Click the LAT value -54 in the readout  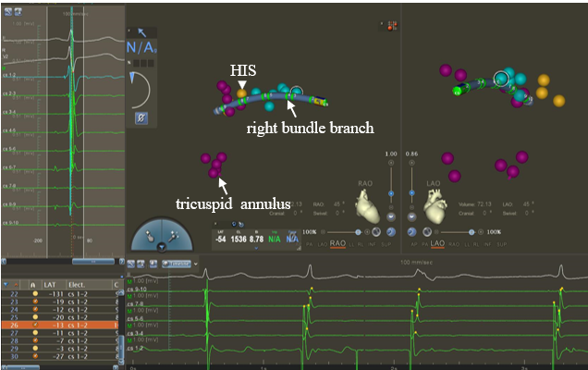220,239
